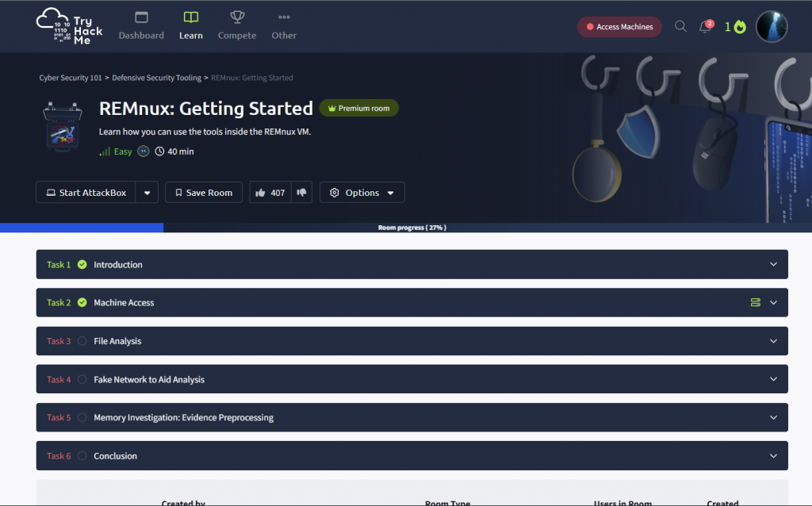
Task: Click Task 1 completed check mark
Action: [82, 265]
